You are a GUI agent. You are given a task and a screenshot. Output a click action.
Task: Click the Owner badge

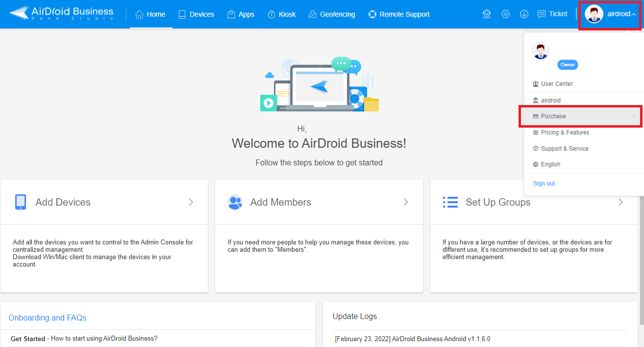568,65
